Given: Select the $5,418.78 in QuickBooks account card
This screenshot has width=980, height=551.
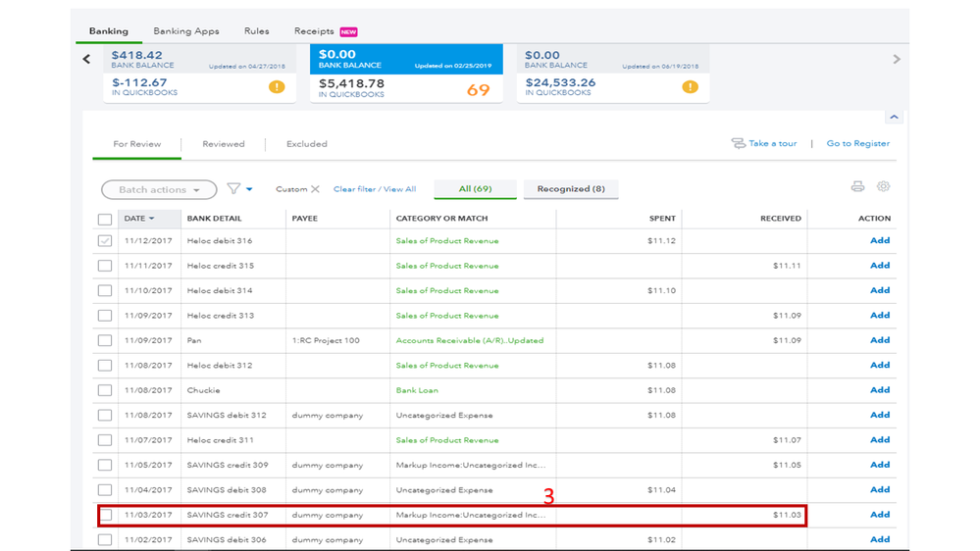Looking at the screenshot, I should [406, 74].
